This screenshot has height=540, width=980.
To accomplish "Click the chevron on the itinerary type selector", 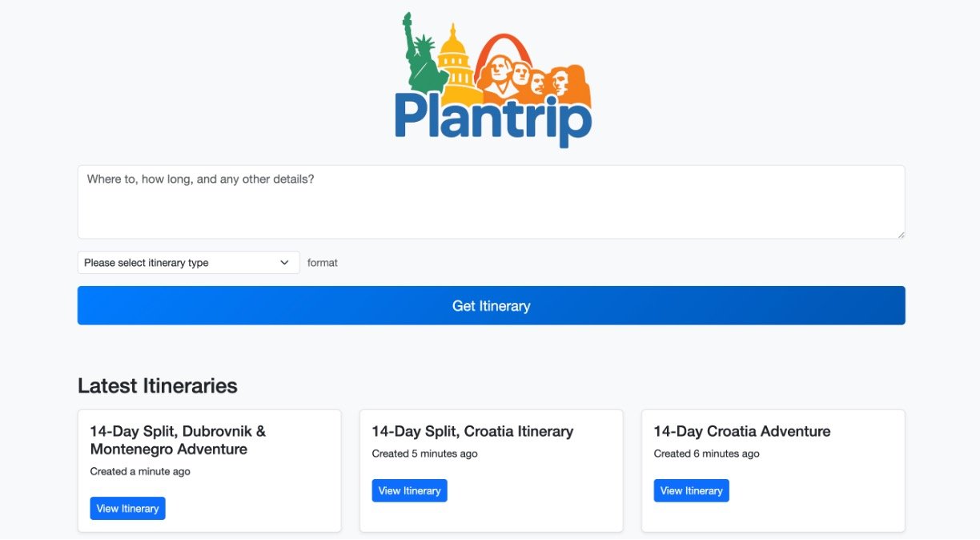I will pyautogui.click(x=284, y=262).
